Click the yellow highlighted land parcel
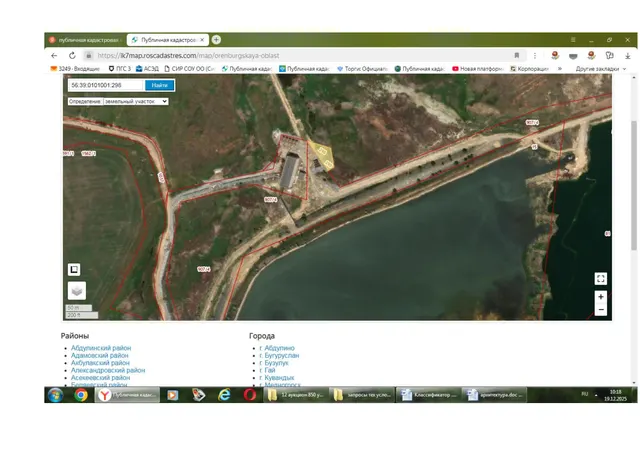Screen dimensions: 640x453 pyautogui.click(x=322, y=155)
